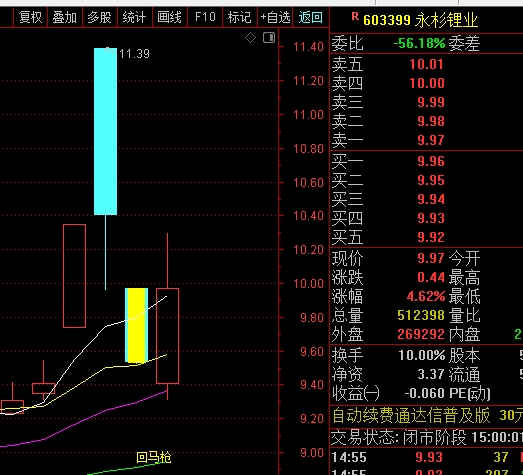Click the 回马抢 indicator label
Screen dimensions: 523x475
154,457
